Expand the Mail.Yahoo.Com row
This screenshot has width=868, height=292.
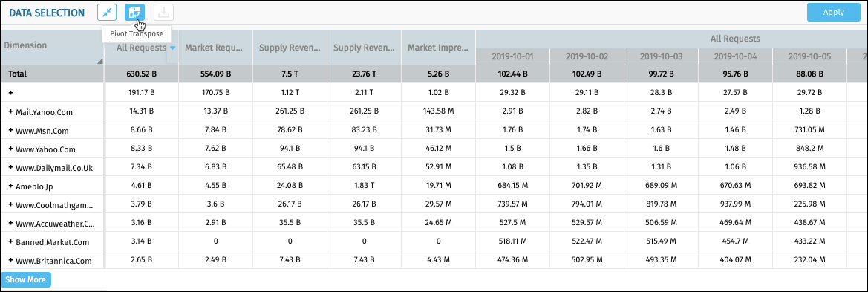[x=10, y=112]
